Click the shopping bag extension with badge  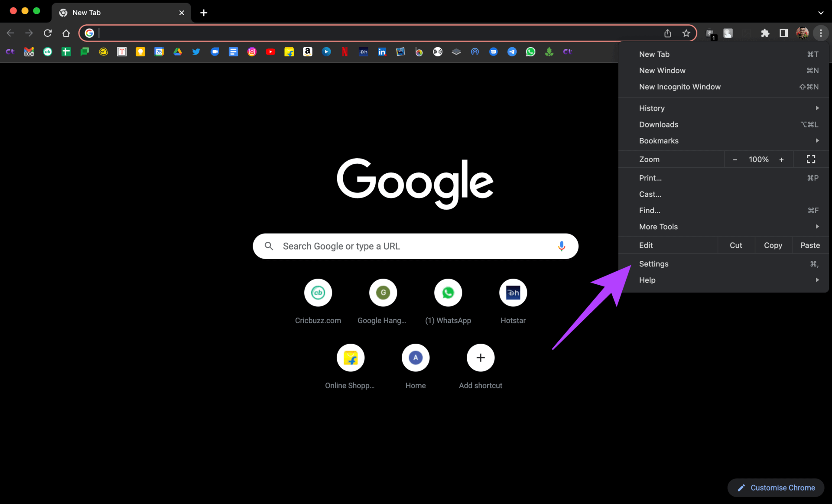(710, 33)
